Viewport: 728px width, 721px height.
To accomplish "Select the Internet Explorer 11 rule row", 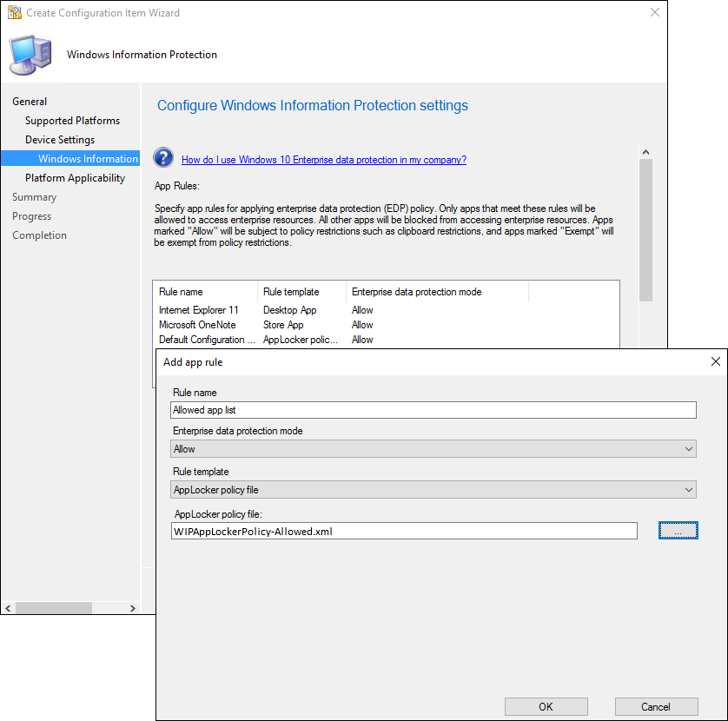I will [x=204, y=310].
